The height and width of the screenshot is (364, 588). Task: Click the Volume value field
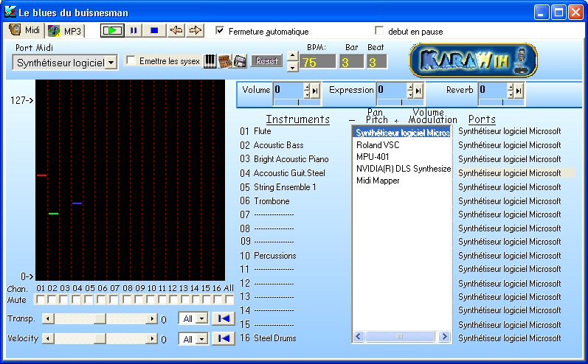coord(288,90)
